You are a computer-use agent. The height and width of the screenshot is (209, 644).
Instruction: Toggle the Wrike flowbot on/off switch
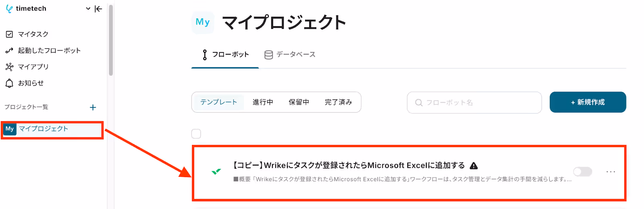click(x=582, y=172)
